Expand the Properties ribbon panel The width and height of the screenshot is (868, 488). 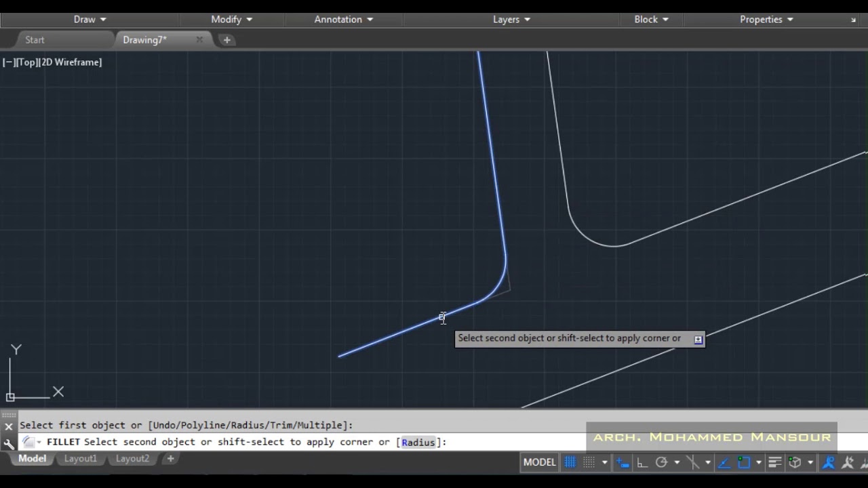click(766, 20)
